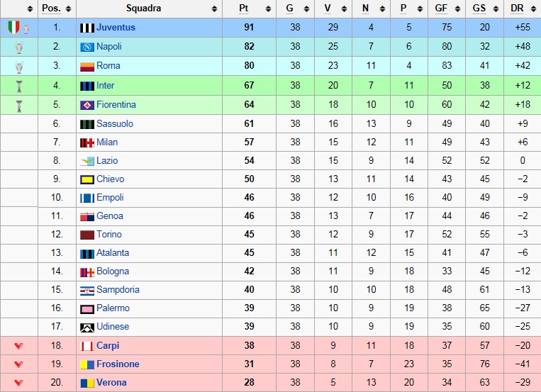
Task: Click the Lazio eagle flag icon
Action: point(87,161)
